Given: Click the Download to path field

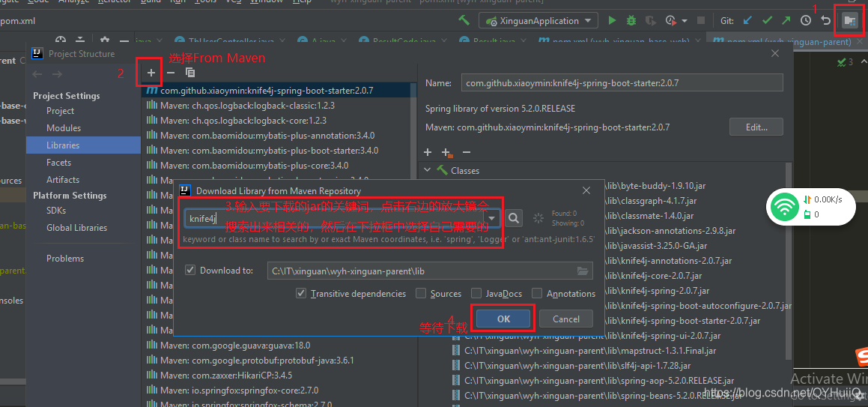Looking at the screenshot, I should click(430, 271).
